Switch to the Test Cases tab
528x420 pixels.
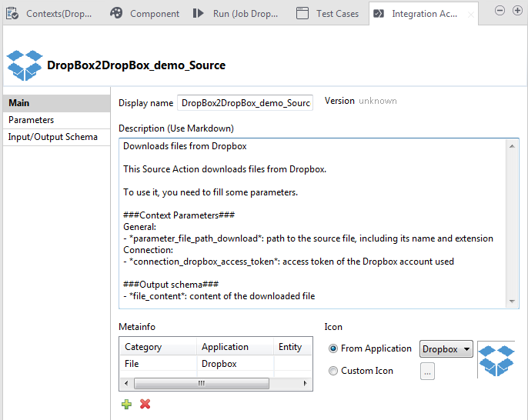[x=327, y=14]
